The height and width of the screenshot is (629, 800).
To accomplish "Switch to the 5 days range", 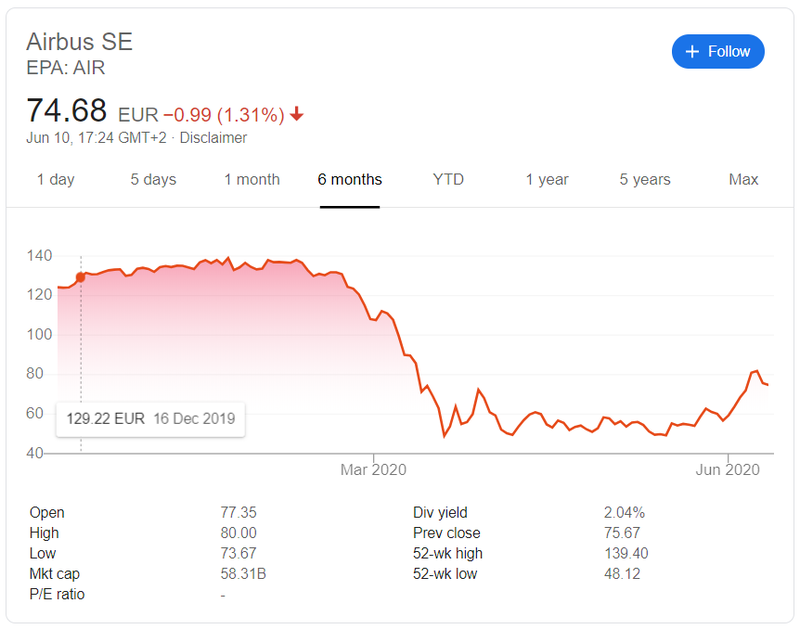I will [153, 180].
